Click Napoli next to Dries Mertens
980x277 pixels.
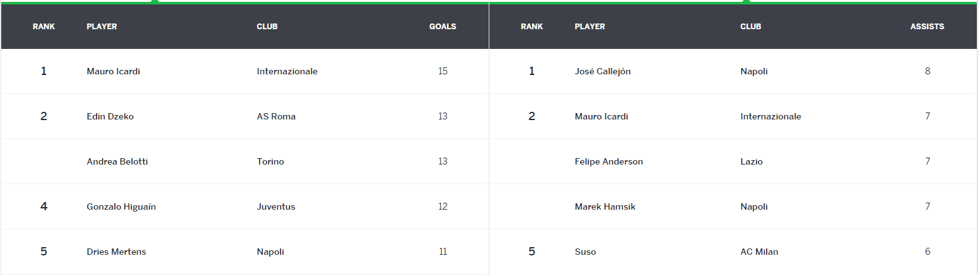(x=270, y=252)
